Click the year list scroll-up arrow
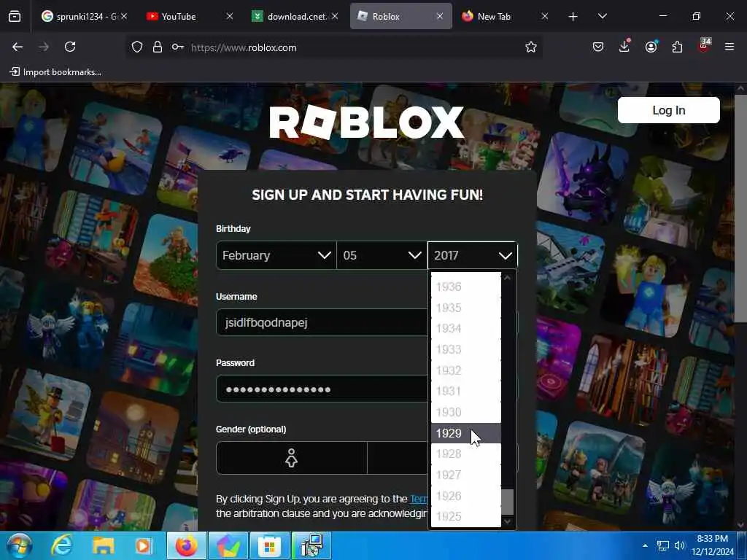 pyautogui.click(x=508, y=278)
